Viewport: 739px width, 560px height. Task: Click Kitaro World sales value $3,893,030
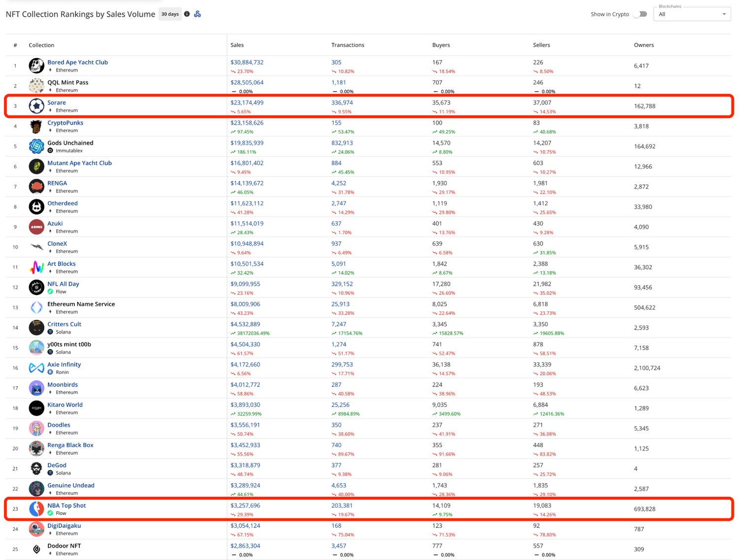(x=245, y=405)
